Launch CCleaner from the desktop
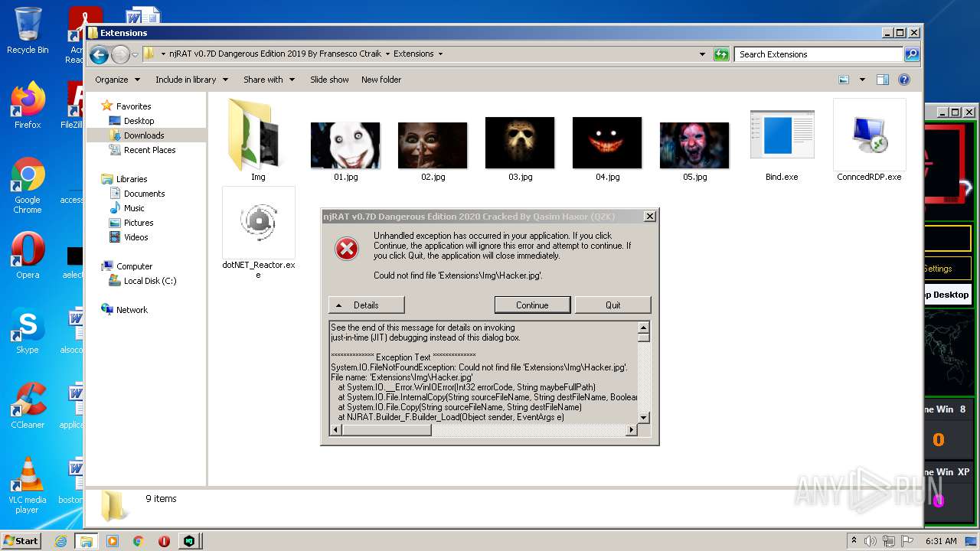This screenshot has height=551, width=980. [28, 406]
